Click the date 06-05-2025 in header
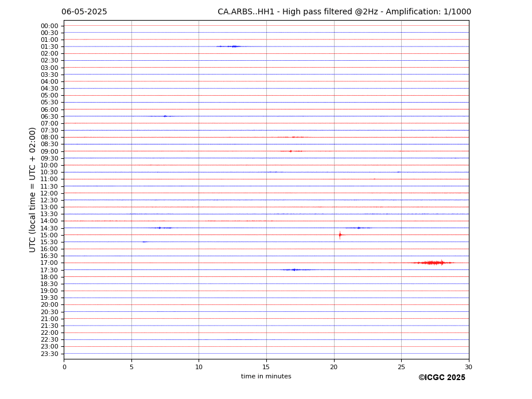 tap(84, 12)
